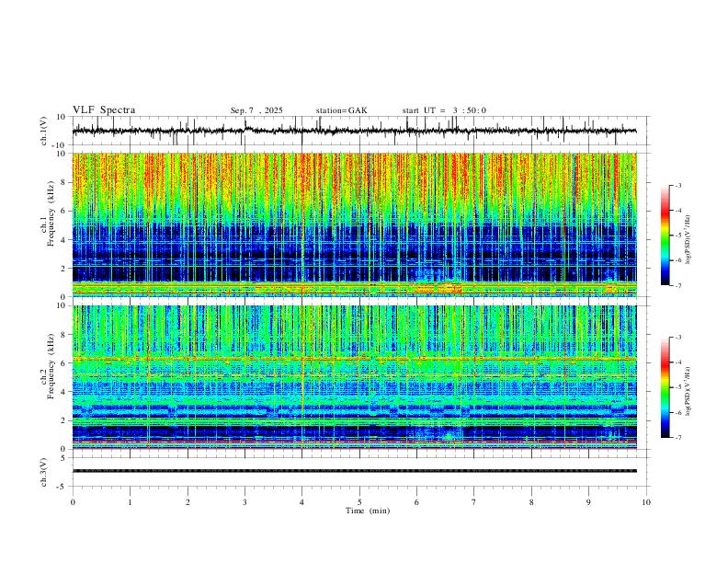Viewport: 728px width, 563px height.
Task: Click the lower color bar "log(PSD)" label
Action: click(688, 391)
